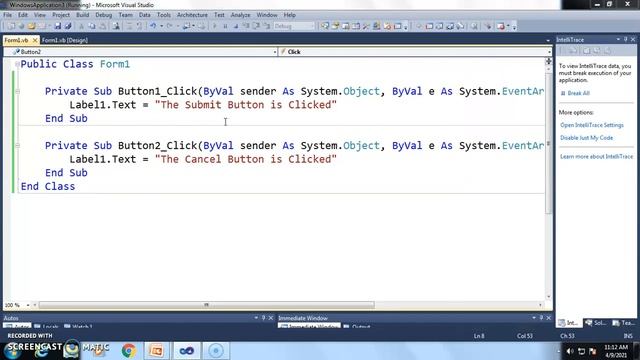Open the File menu

coord(7,15)
